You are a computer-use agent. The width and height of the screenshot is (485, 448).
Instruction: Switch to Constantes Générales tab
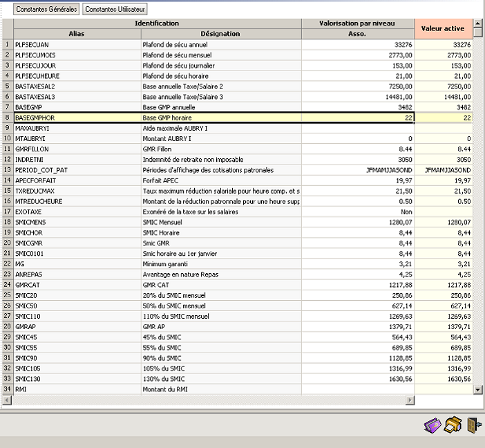pyautogui.click(x=46, y=10)
